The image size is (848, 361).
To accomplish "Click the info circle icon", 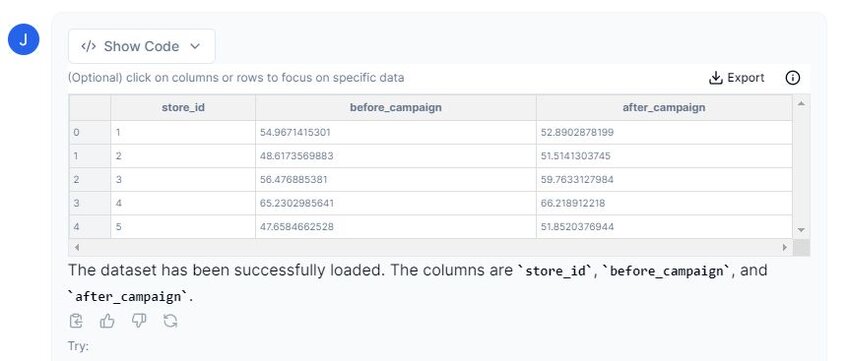I will 792,78.
